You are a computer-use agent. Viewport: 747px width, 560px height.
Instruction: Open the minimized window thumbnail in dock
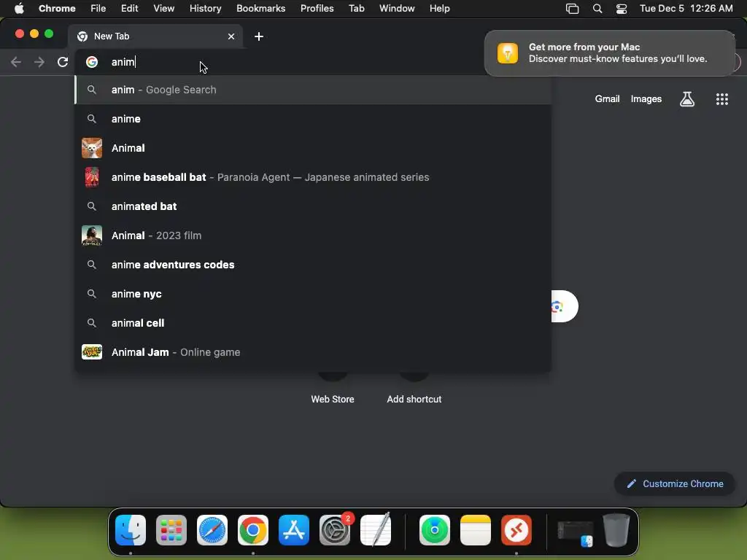[x=576, y=532]
